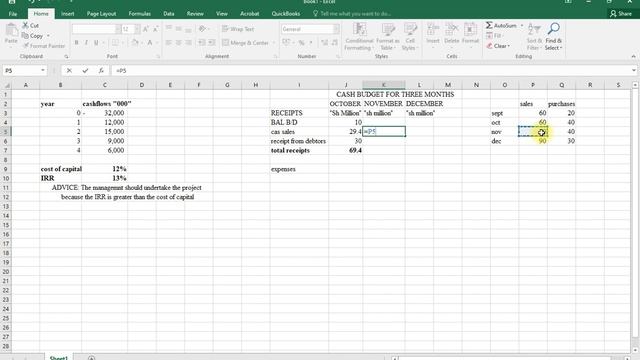Image resolution: width=640 pixels, height=360 pixels.
Task: Open Sort & Filter menu
Action: pos(534,37)
